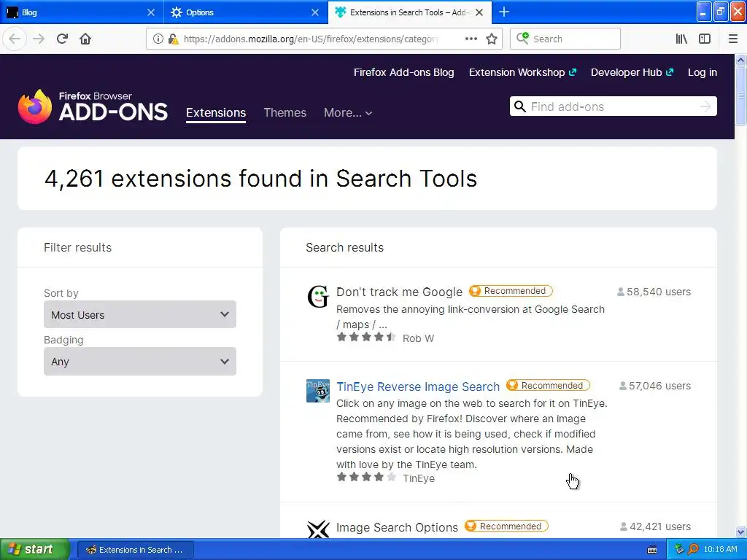Switch to the Blog tab
The height and width of the screenshot is (560, 747).
(81, 12)
